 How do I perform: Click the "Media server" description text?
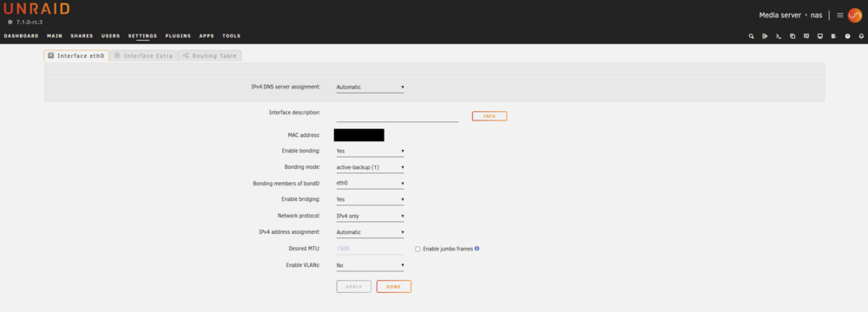[780, 15]
